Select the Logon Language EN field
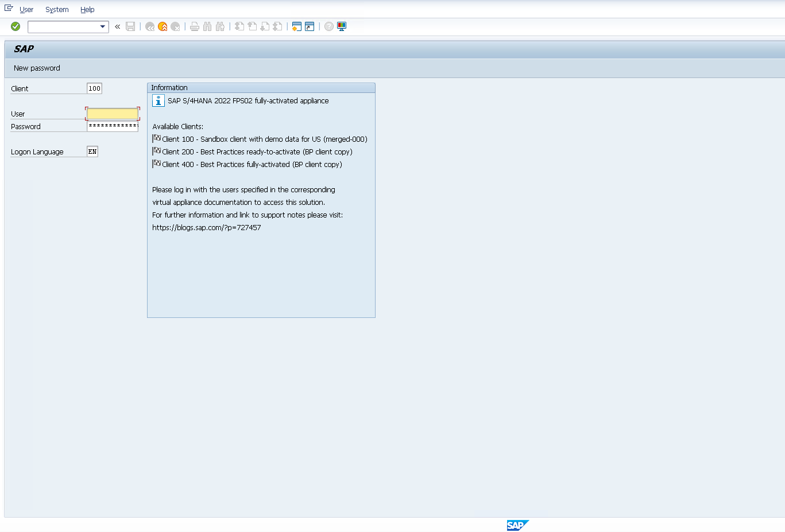 coord(92,152)
